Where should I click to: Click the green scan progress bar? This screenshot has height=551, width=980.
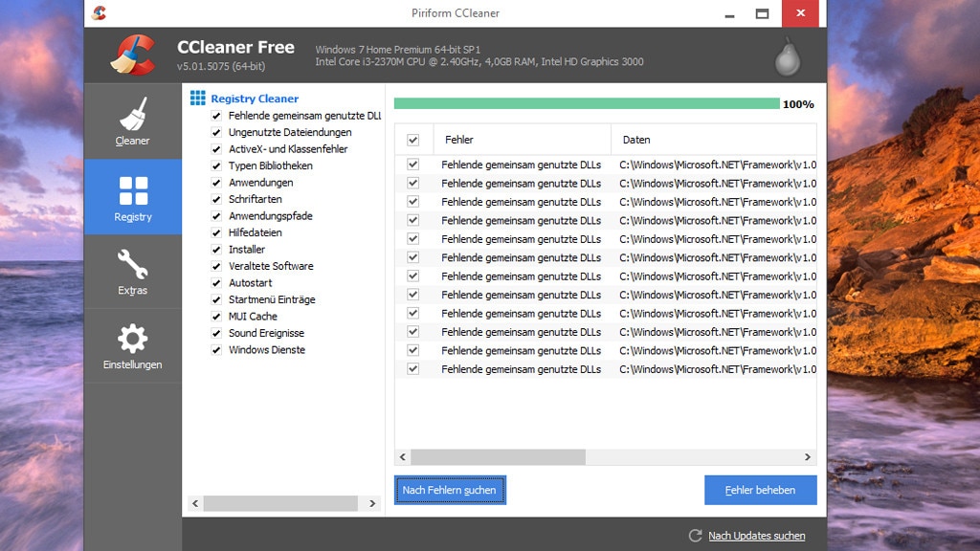click(x=586, y=103)
